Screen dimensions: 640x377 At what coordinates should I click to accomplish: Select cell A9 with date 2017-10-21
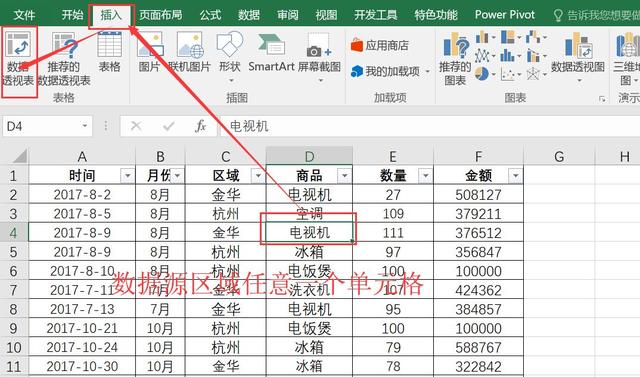(82, 328)
